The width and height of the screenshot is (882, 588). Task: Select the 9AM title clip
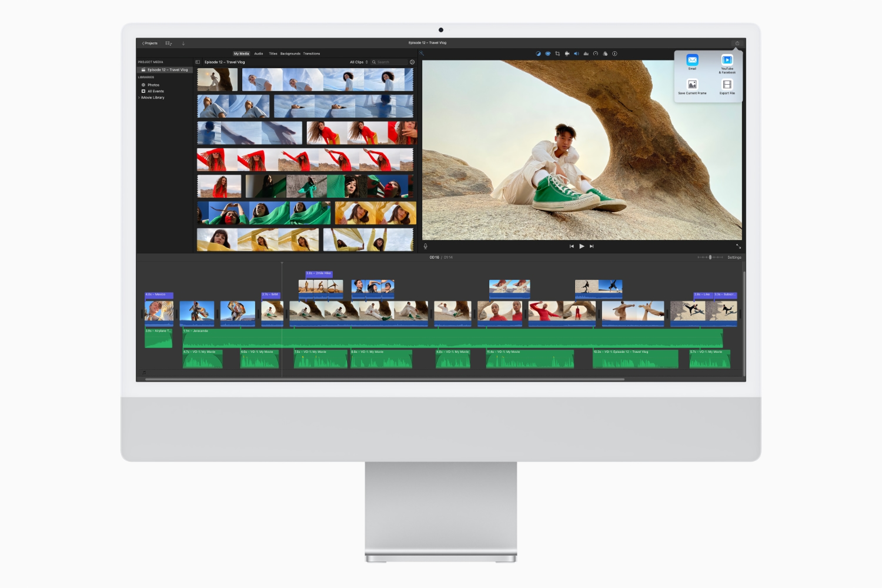pos(270,295)
